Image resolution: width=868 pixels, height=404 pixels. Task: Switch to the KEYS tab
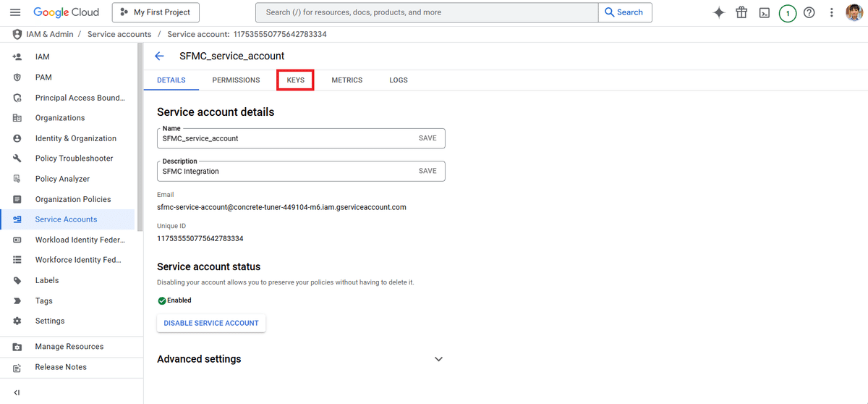click(x=295, y=80)
